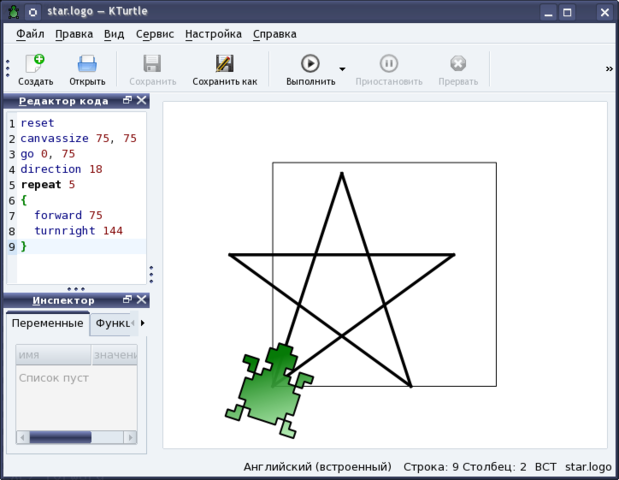Open the Вид menu
The width and height of the screenshot is (619, 480).
pyautogui.click(x=114, y=34)
